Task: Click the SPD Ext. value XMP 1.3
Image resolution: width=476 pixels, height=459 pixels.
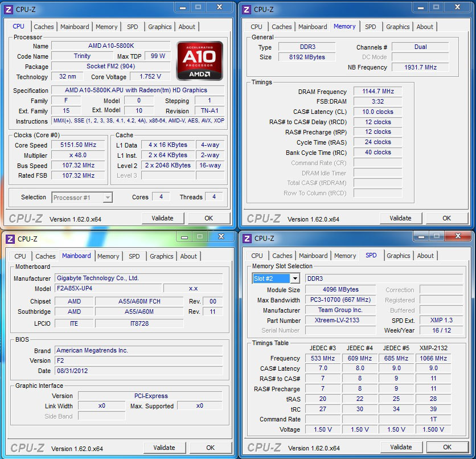Action: pos(441,320)
